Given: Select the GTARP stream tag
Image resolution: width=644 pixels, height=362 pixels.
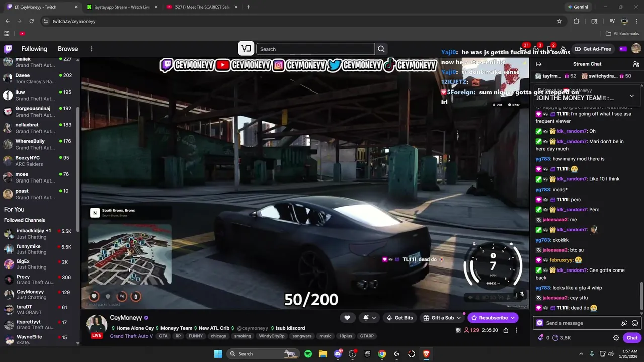Looking at the screenshot, I should click(366, 336).
